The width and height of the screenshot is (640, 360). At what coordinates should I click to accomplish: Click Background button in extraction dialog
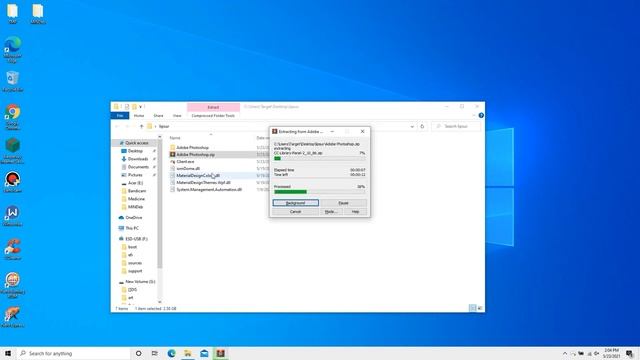296,203
